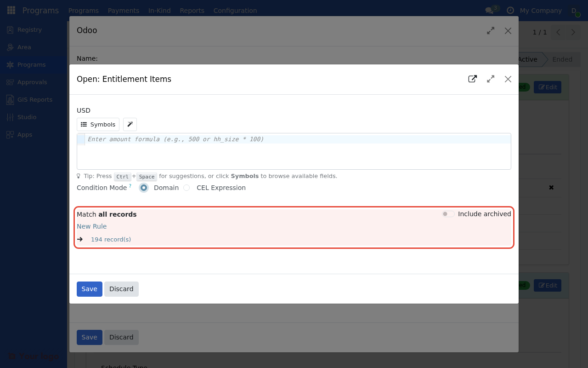The image size is (588, 368).
Task: Open Entitlement Items in a new window
Action: click(473, 79)
